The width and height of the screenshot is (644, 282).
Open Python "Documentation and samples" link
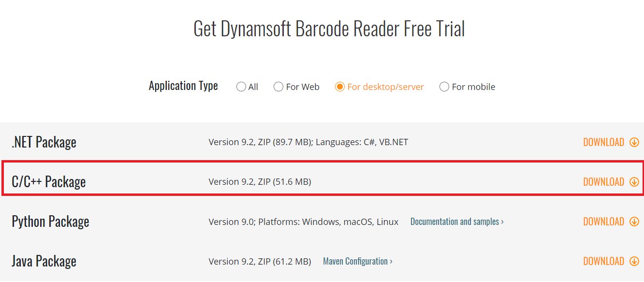click(x=457, y=222)
